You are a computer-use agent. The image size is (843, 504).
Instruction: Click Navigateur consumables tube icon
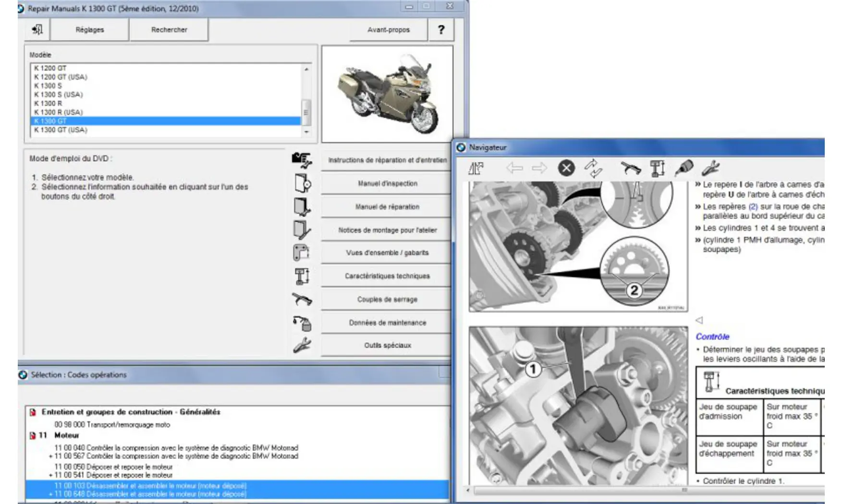pyautogui.click(x=684, y=168)
